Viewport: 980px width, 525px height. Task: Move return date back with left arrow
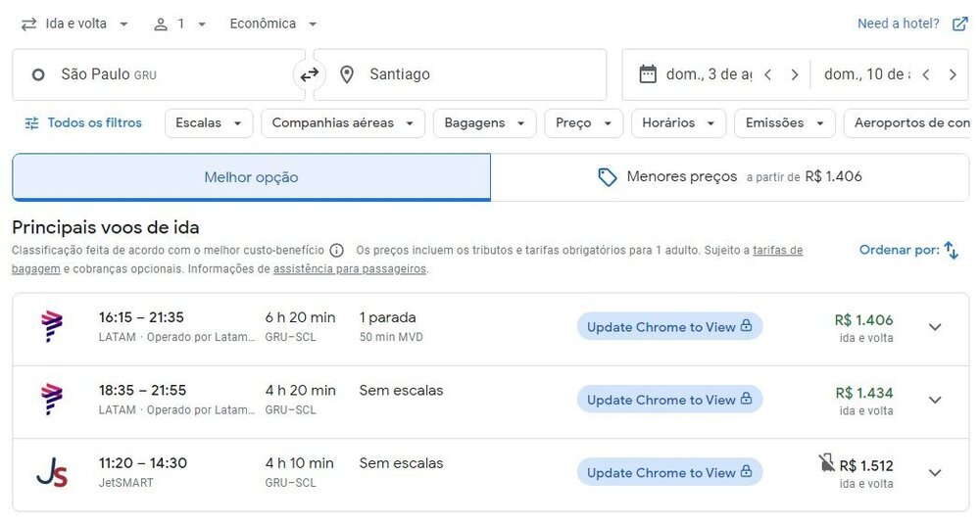(x=926, y=74)
